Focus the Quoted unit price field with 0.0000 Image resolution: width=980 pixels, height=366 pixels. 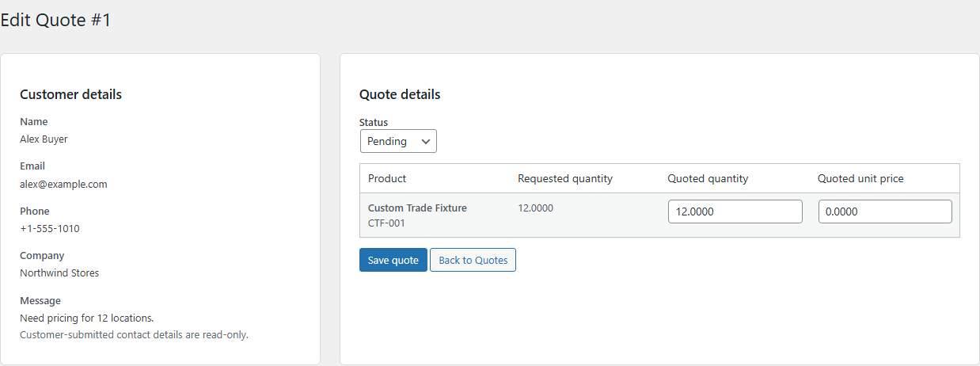coord(885,212)
